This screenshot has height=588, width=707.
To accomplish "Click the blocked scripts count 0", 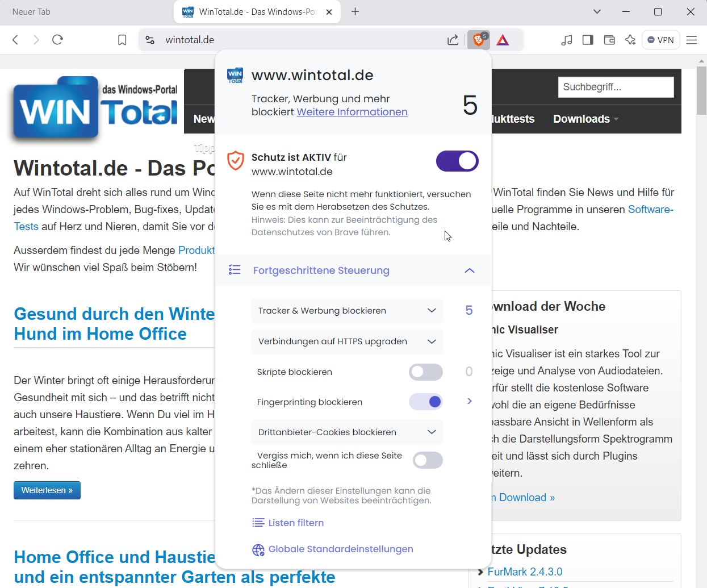I will (x=469, y=372).
